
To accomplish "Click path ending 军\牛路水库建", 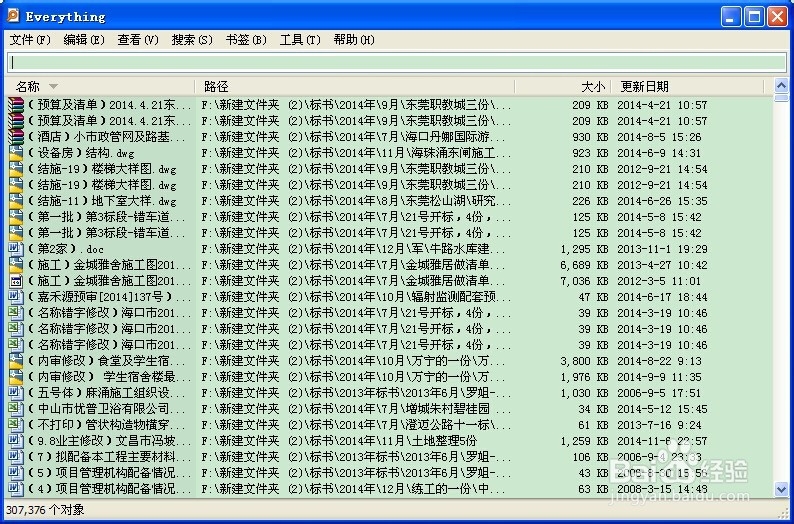I will tap(353, 249).
